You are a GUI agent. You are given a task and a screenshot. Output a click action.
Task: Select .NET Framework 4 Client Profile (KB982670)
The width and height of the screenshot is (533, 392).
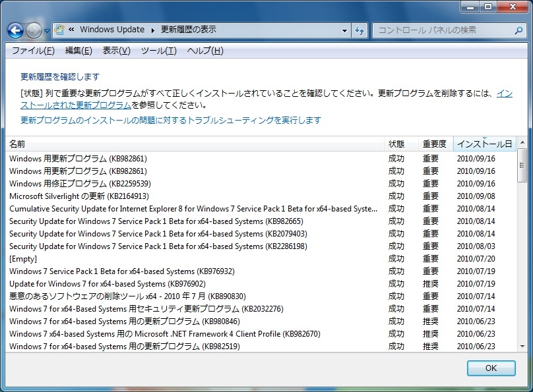click(261, 334)
